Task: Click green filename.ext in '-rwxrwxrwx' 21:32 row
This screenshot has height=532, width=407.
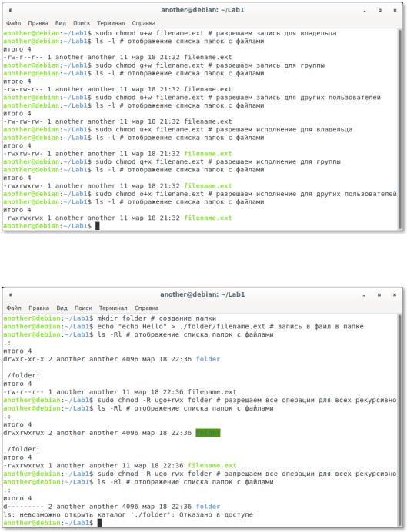Action: click(x=208, y=218)
